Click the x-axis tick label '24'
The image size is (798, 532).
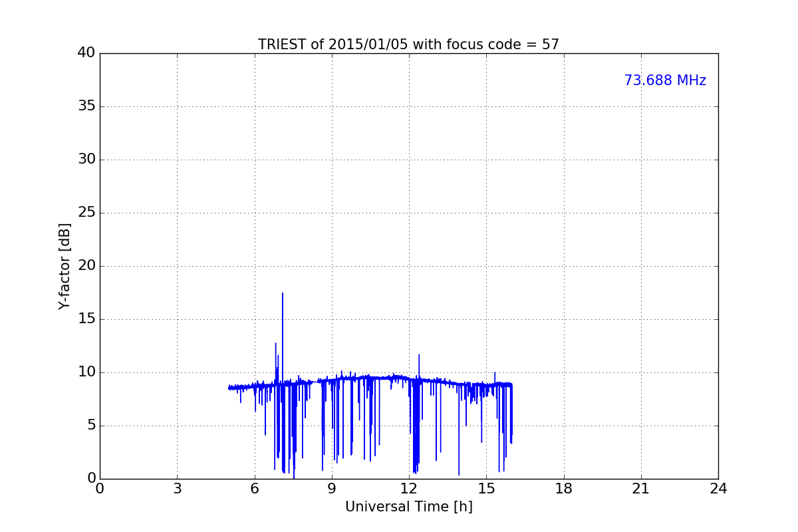[x=718, y=489]
